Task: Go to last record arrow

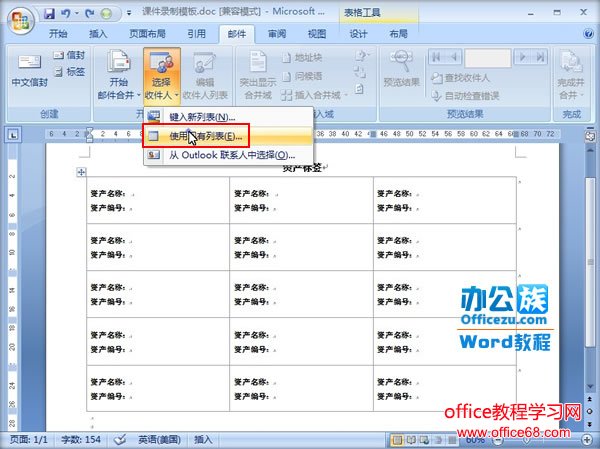Action: click(x=540, y=57)
